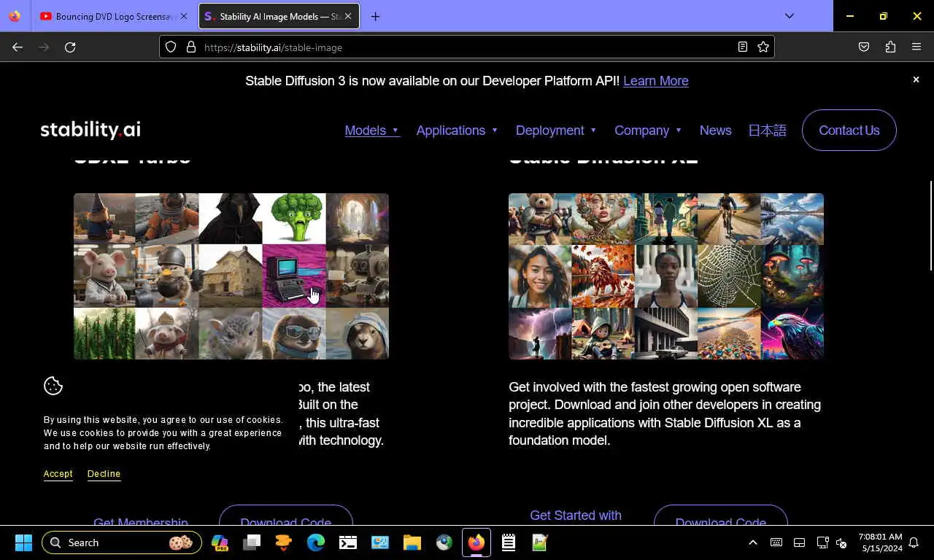Open the browser extensions menu
Viewport: 934px width, 560px height.
pyautogui.click(x=890, y=47)
